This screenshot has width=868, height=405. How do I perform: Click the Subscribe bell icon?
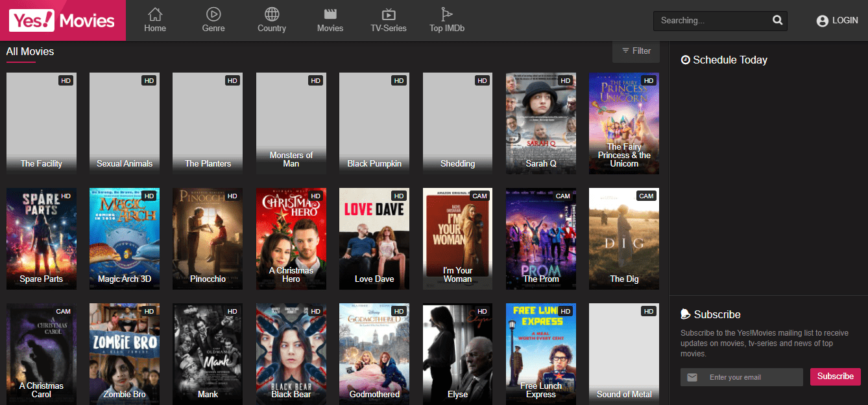(686, 314)
